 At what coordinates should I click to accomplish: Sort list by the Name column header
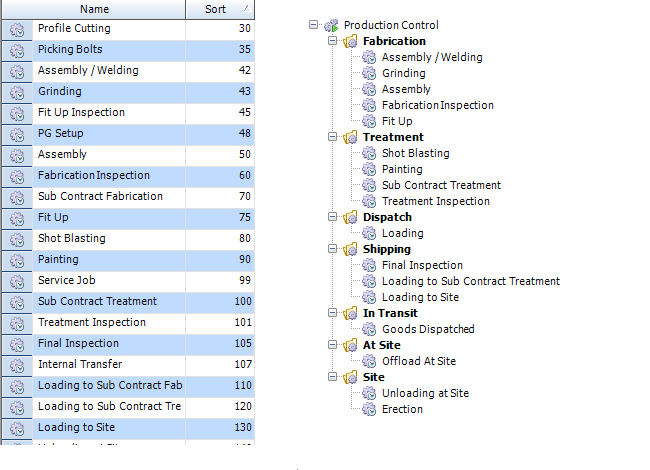point(94,9)
